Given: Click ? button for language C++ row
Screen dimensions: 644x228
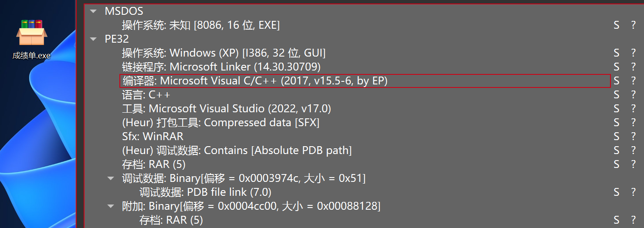Looking at the screenshot, I should point(633,95).
